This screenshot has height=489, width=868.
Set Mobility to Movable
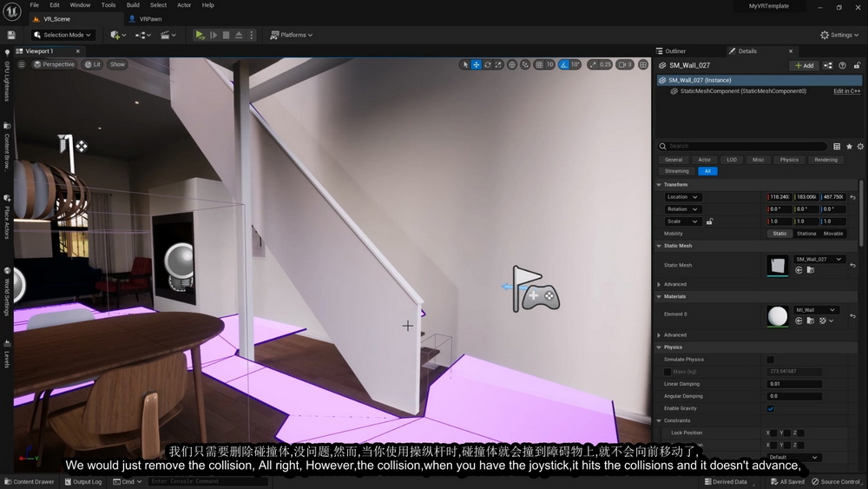click(x=832, y=234)
